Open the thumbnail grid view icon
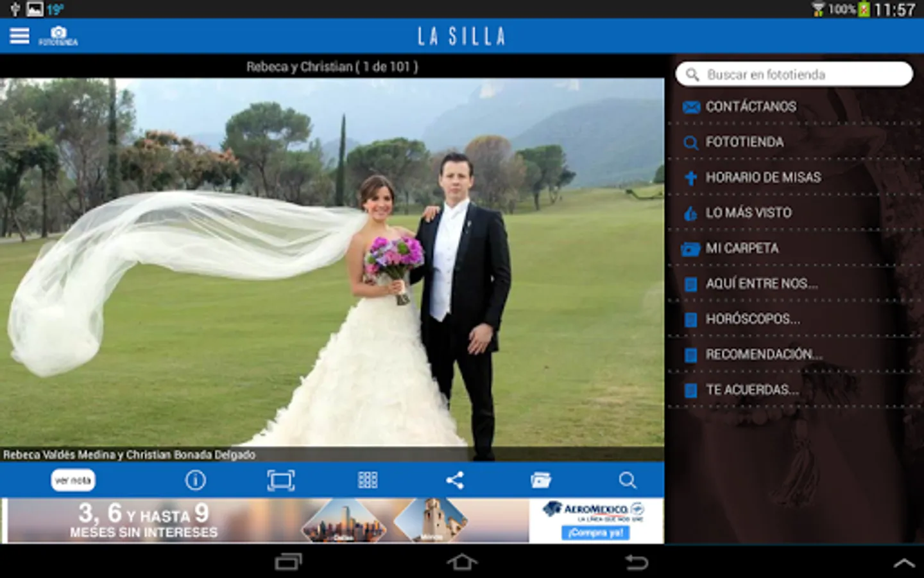This screenshot has width=924, height=578. [x=368, y=480]
